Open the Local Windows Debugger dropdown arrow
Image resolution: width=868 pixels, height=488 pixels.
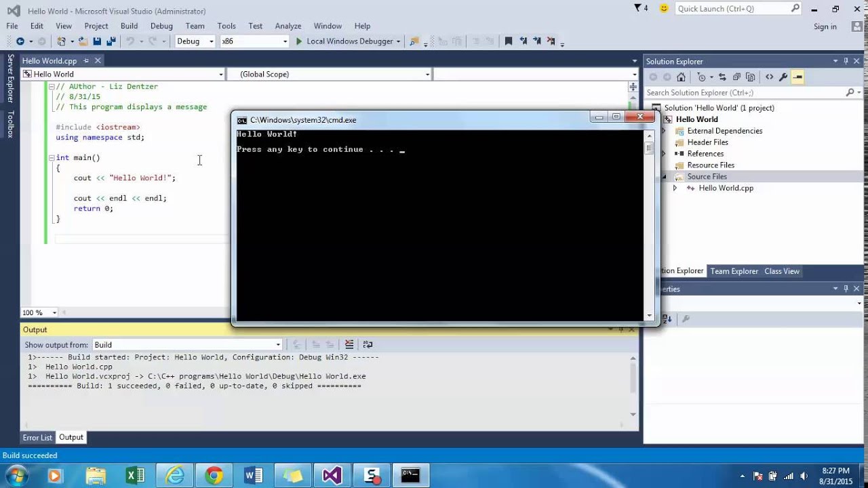pos(397,41)
